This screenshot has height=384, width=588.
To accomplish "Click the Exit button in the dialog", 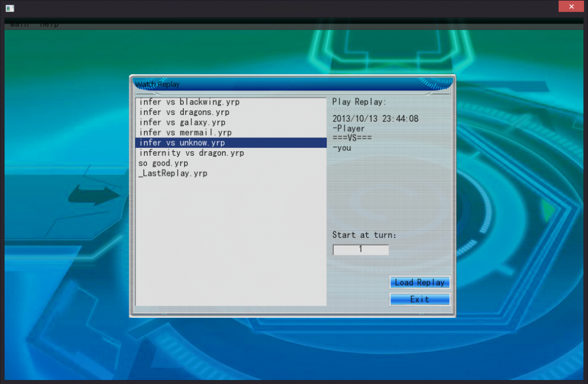I will point(420,299).
